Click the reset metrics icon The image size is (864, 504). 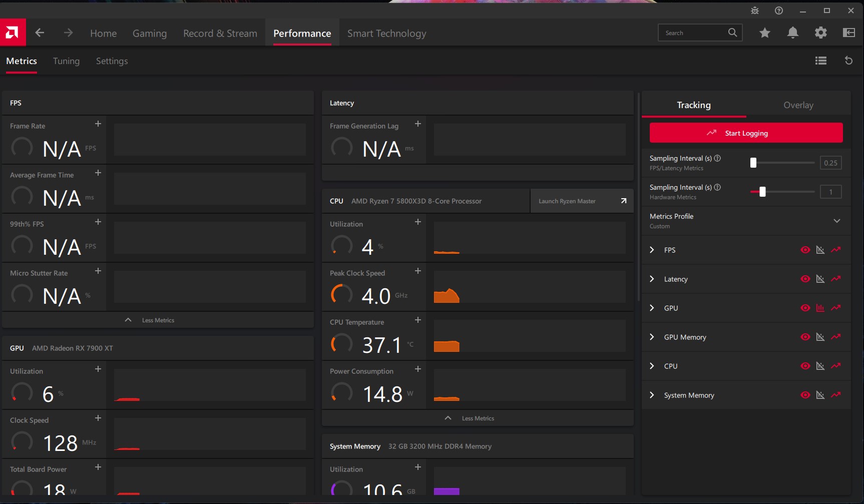point(848,61)
